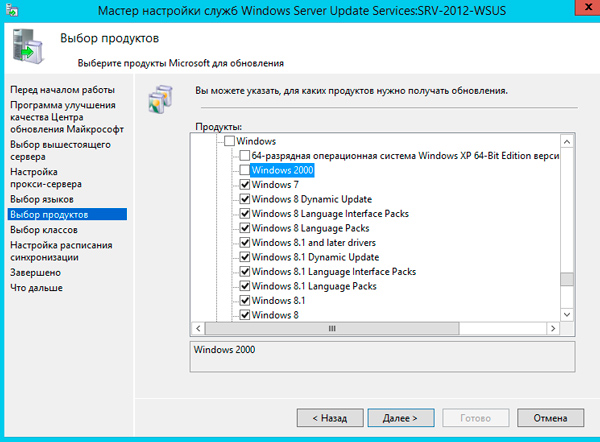Open the 'Перед началом работы' step
The width and height of the screenshot is (600, 442).
click(62, 90)
